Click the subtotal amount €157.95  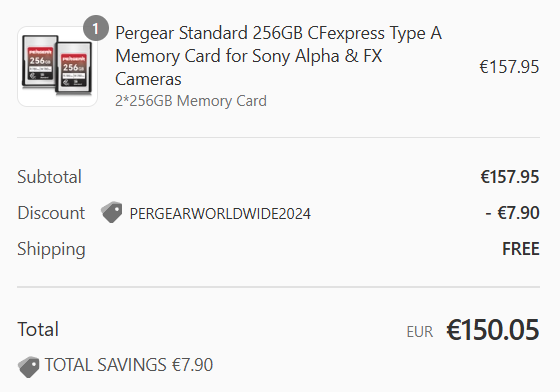pos(510,177)
